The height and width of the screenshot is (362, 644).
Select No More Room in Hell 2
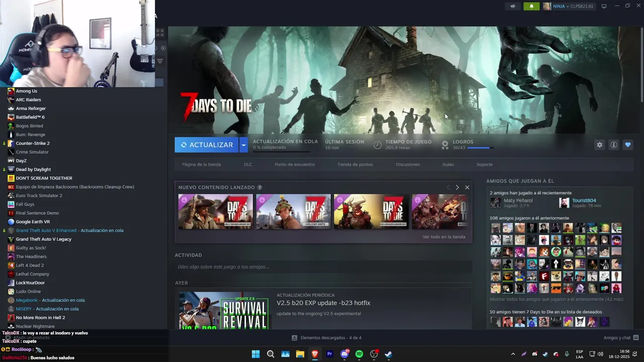tap(40, 318)
